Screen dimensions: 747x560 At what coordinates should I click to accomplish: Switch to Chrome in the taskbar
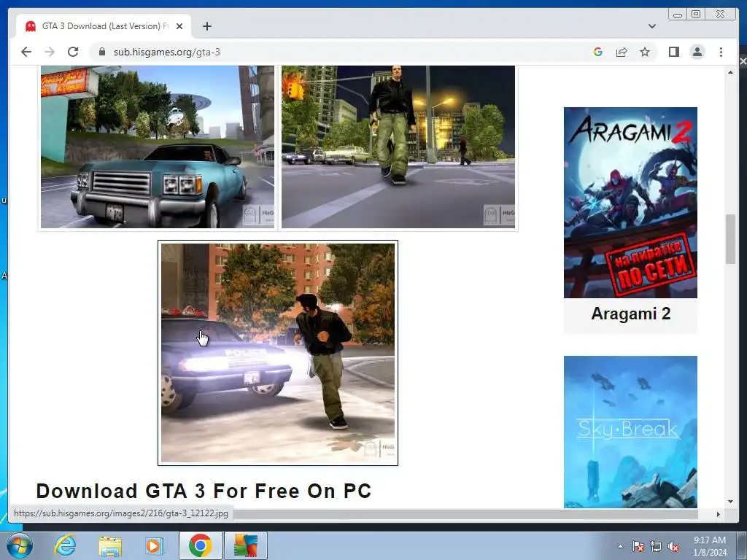[200, 545]
